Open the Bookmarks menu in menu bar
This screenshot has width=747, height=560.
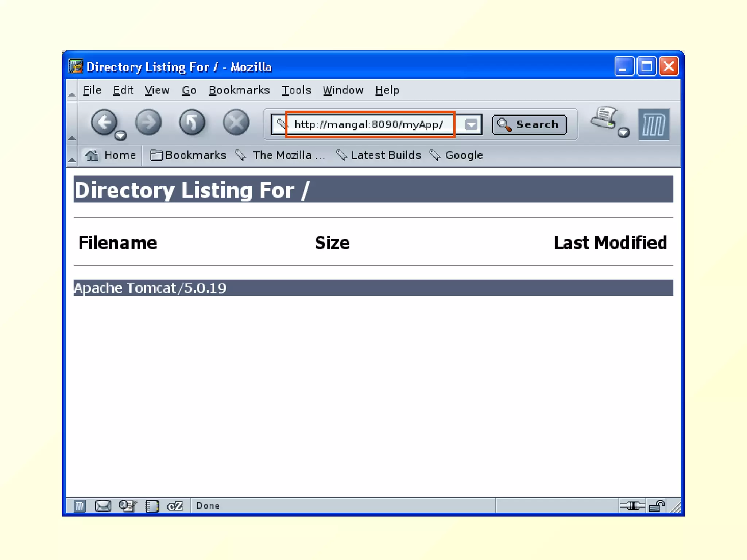[x=239, y=90]
